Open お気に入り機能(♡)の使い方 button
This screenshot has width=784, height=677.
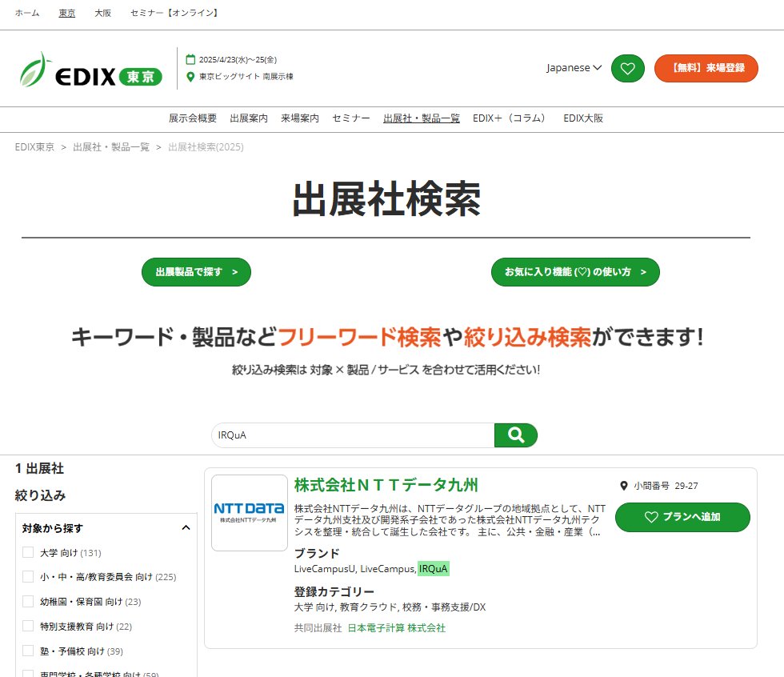[575, 272]
